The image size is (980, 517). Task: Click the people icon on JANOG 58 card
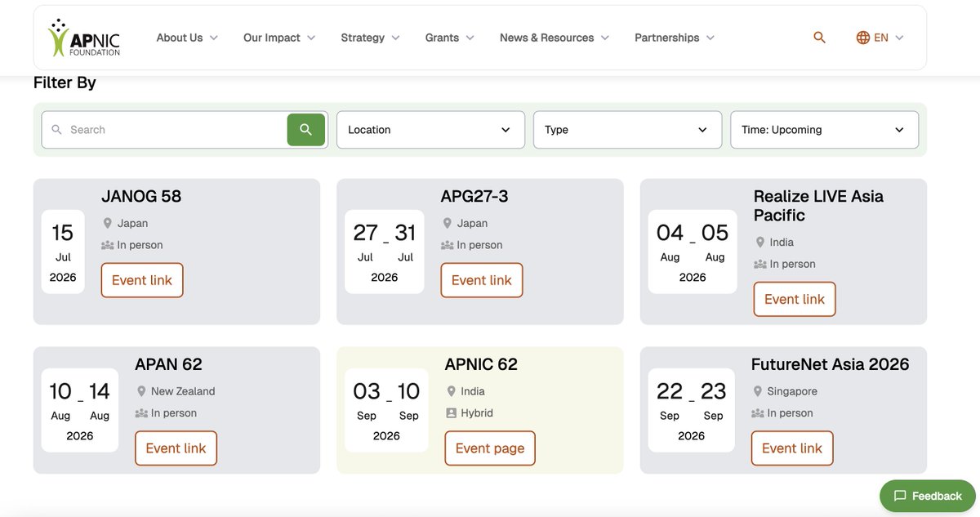[107, 245]
